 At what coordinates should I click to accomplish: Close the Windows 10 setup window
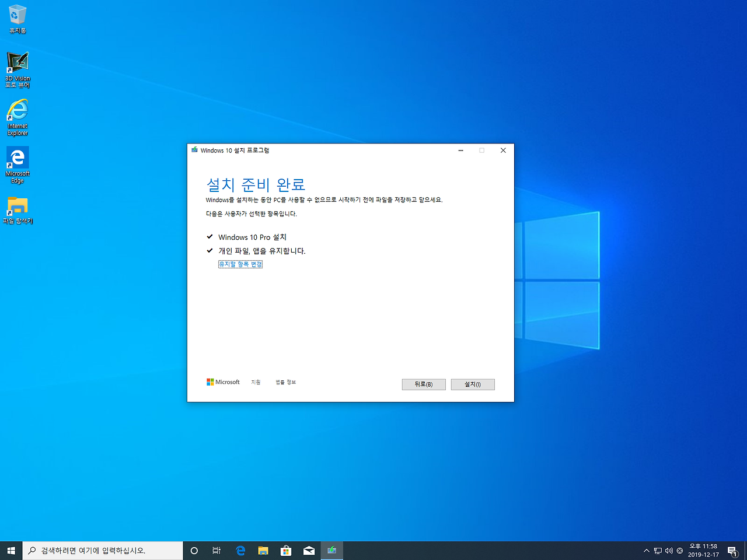click(x=503, y=150)
